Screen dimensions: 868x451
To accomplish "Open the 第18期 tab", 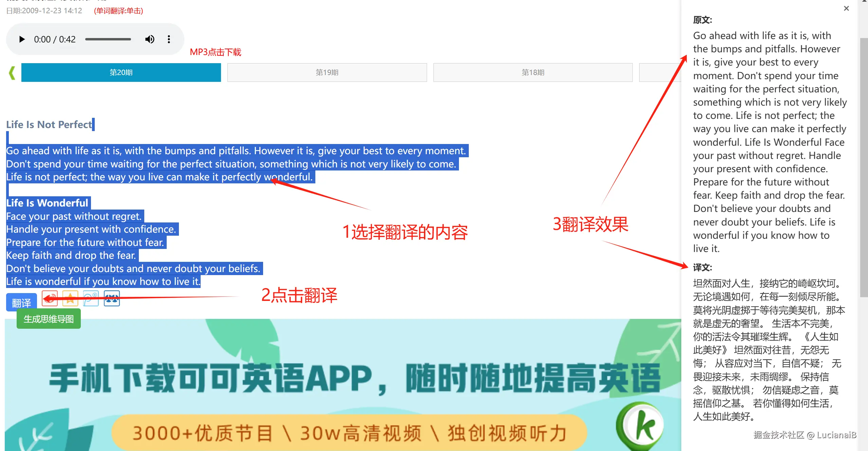I will pos(533,72).
